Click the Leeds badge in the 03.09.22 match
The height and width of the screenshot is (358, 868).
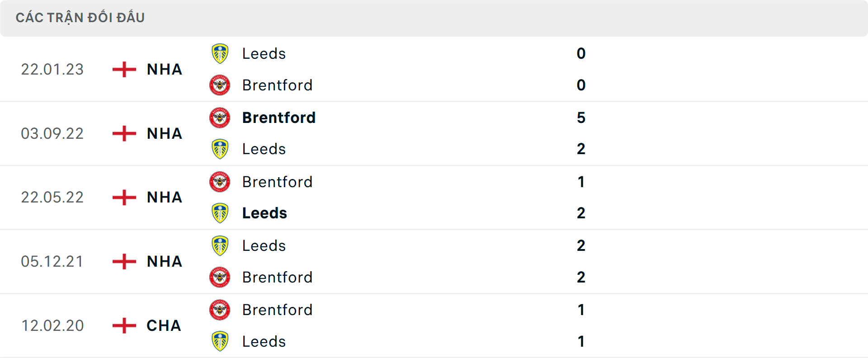coord(220,149)
